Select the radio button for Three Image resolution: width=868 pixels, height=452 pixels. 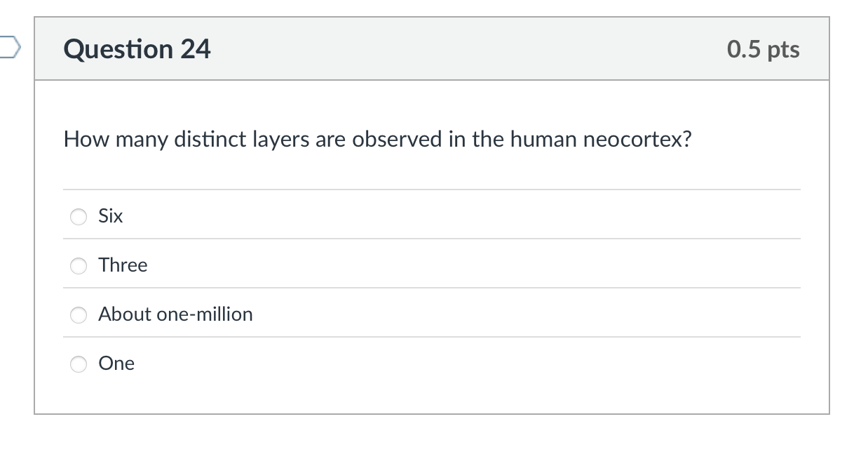pyautogui.click(x=78, y=266)
